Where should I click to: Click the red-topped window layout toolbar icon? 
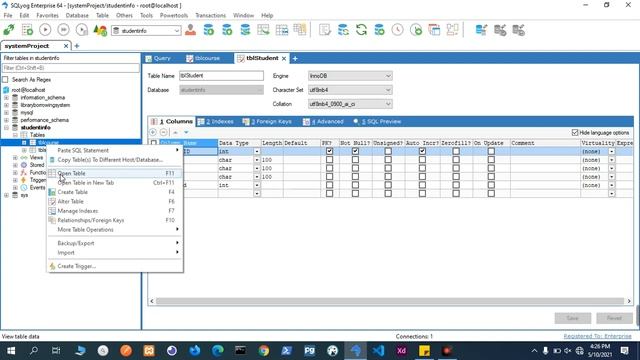click(434, 30)
